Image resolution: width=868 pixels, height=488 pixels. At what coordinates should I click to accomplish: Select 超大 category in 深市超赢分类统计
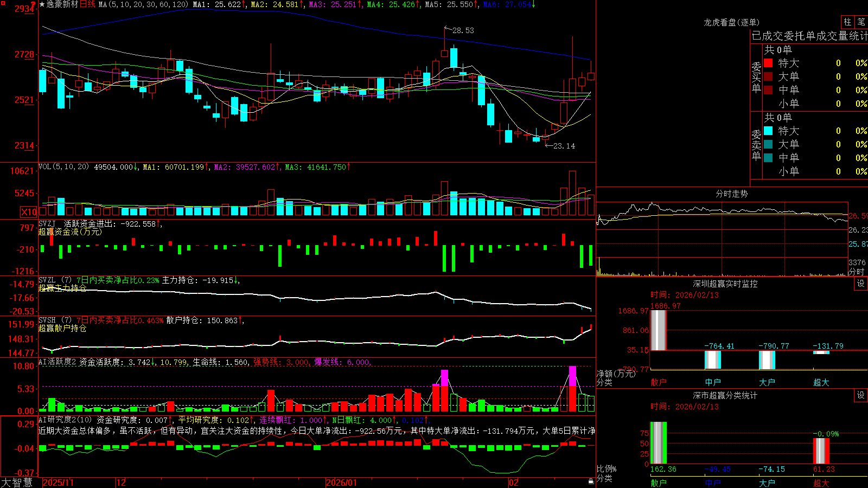[821, 483]
